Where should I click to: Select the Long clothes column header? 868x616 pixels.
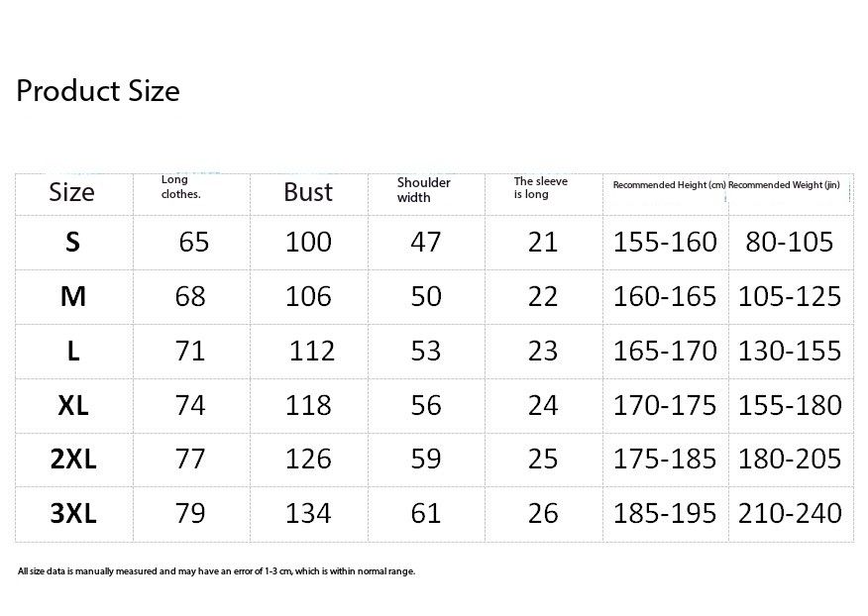180,187
